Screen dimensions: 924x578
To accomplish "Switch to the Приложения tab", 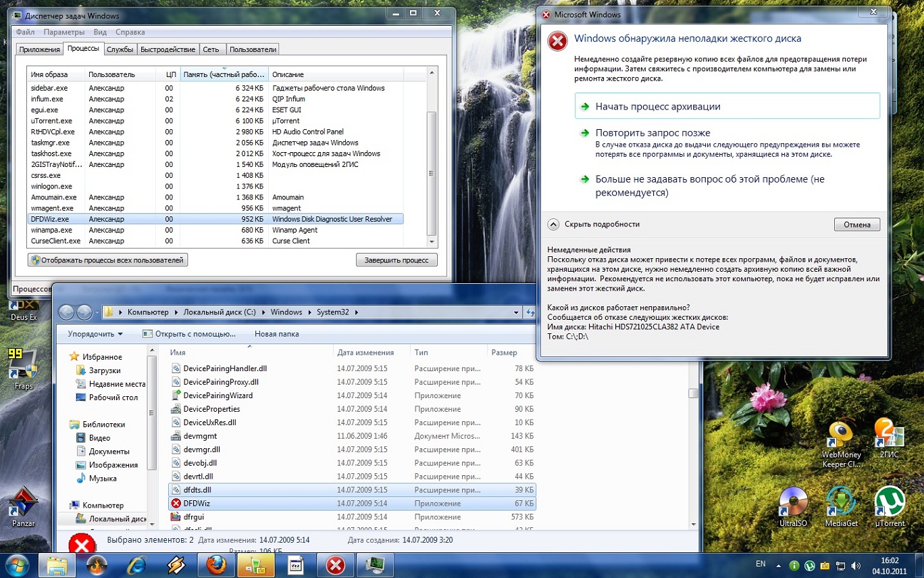I will pyautogui.click(x=39, y=49).
